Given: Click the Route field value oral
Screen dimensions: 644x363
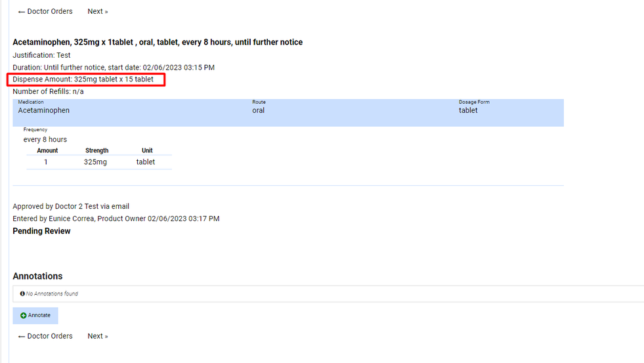Looking at the screenshot, I should 259,110.
